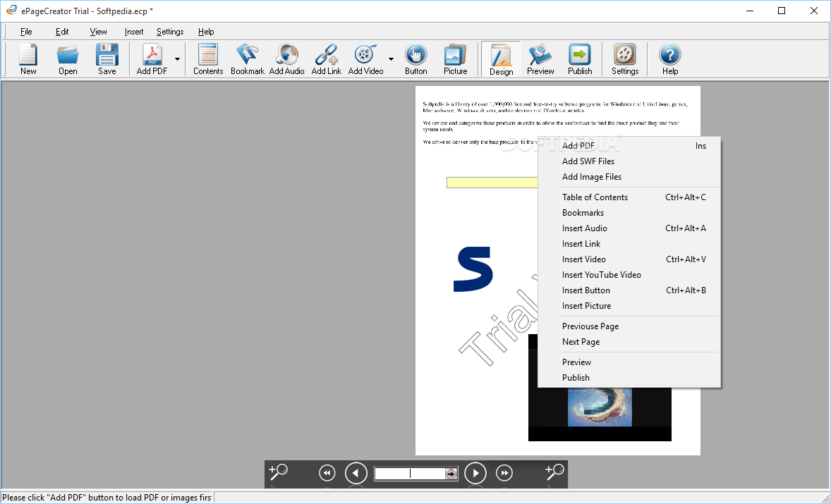Screen dimensions: 831x504
Task: Click the Help question mark icon
Action: tap(670, 59)
